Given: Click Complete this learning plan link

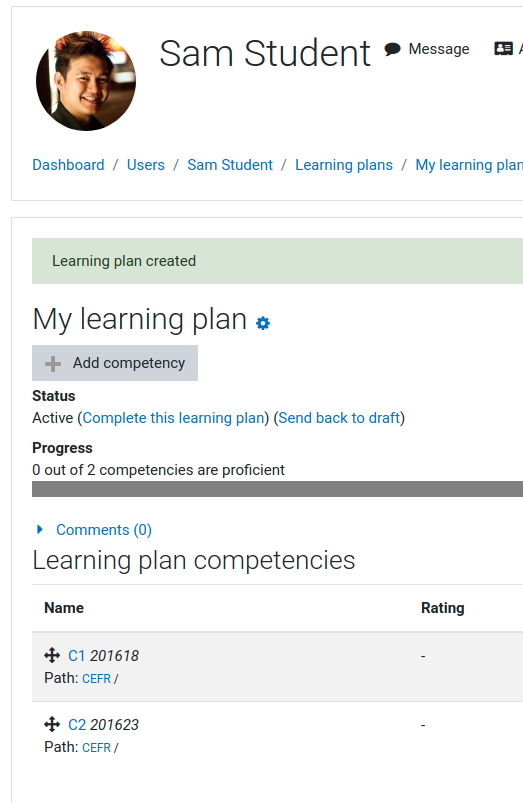Looking at the screenshot, I should (x=174, y=418).
